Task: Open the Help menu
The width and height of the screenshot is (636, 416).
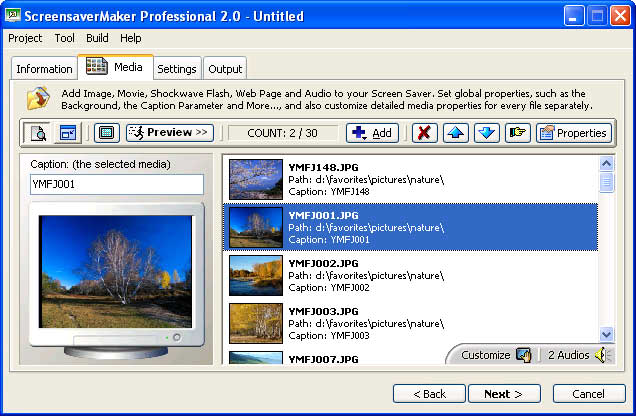Action: pos(131,38)
